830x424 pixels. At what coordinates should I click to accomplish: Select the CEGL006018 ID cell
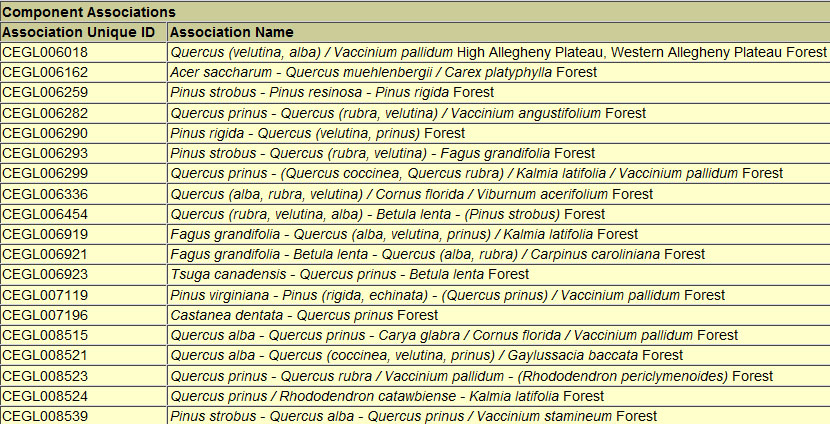click(45, 52)
